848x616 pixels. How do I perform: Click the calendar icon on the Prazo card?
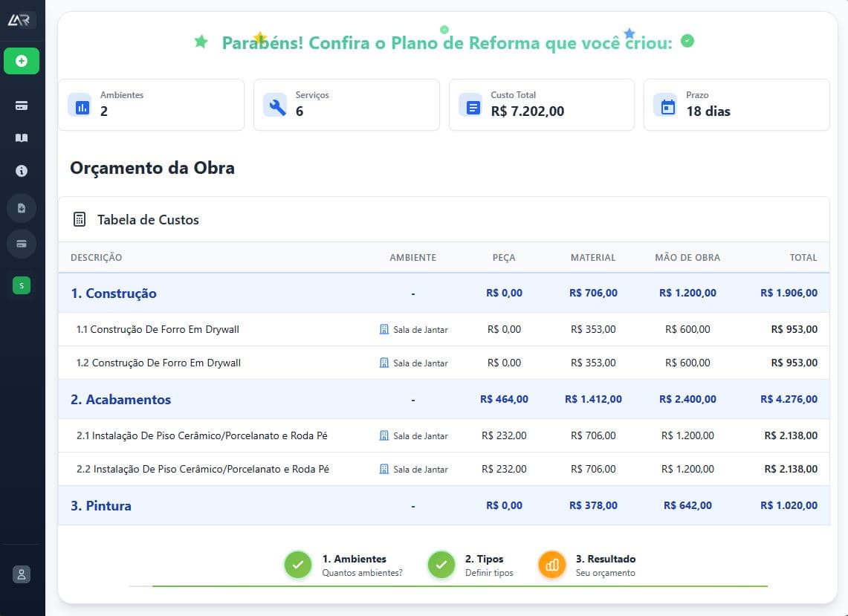666,105
